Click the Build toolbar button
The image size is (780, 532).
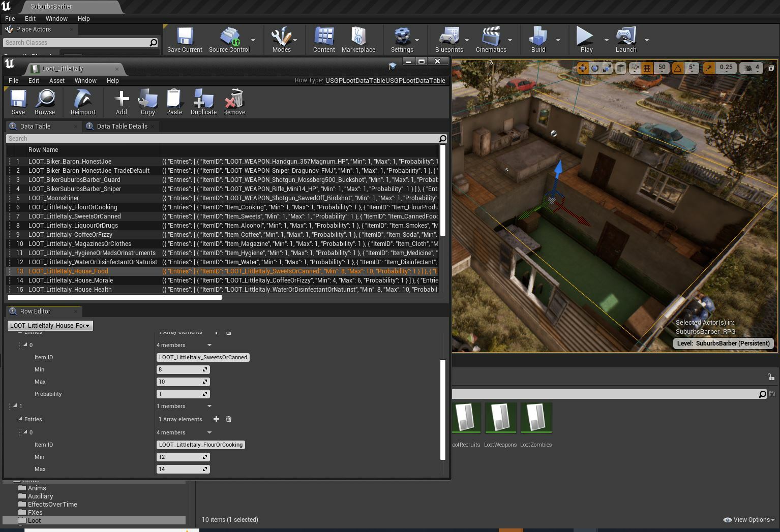click(538, 40)
